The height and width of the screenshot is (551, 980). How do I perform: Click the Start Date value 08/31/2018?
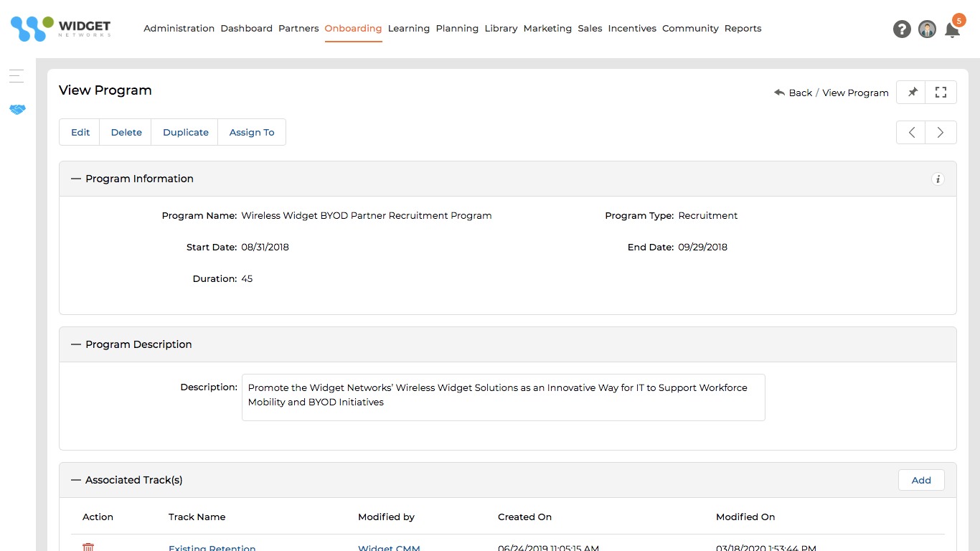click(x=265, y=247)
